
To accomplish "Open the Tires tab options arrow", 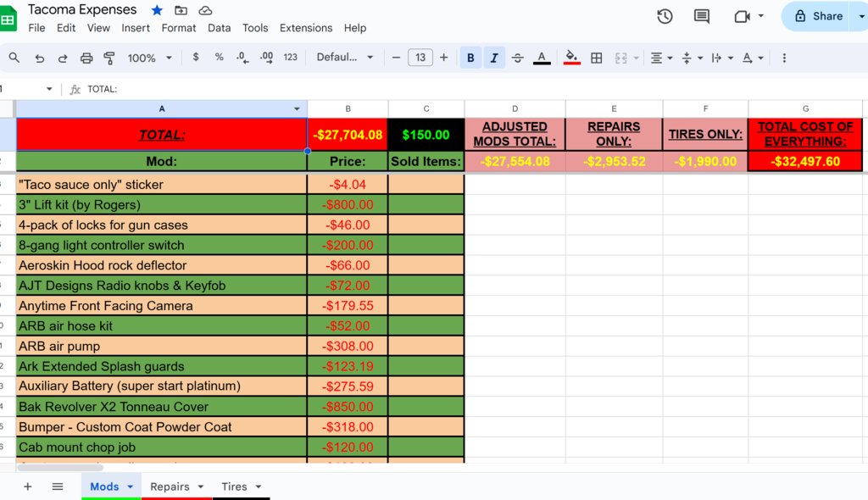I will click(258, 486).
